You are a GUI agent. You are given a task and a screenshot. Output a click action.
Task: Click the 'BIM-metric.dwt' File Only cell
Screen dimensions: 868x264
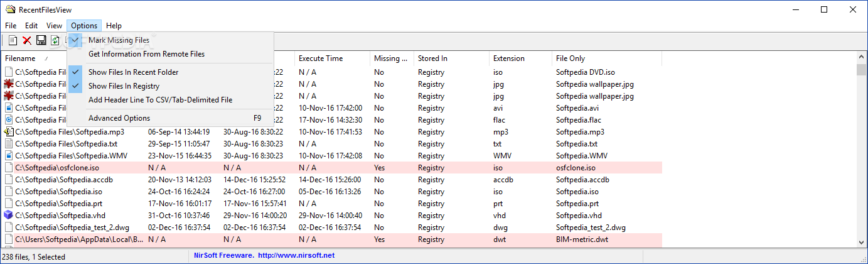(x=582, y=239)
